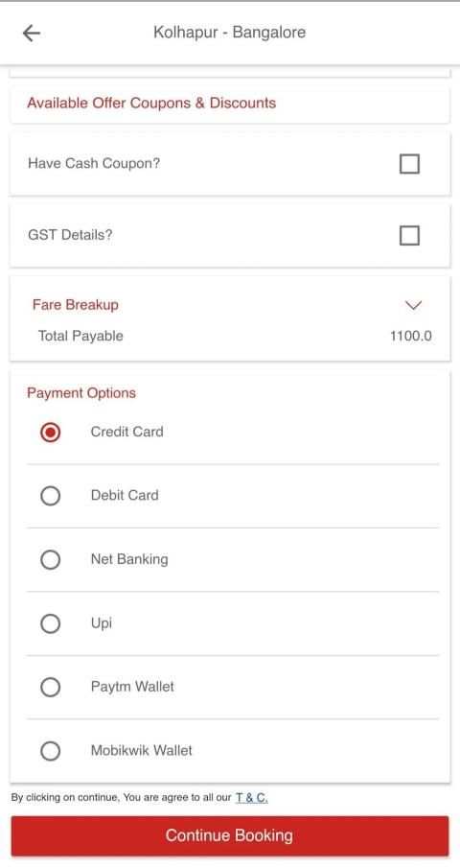The image size is (460, 868).
Task: Select Credit Card radio button
Action: 50,433
